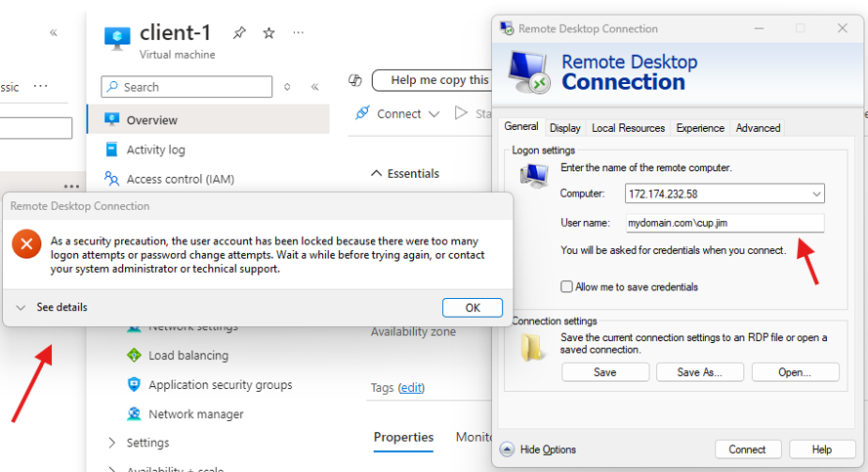Click the ellipsis next to 'ssic' text
Viewport: 868px width, 472px height.
coord(40,86)
